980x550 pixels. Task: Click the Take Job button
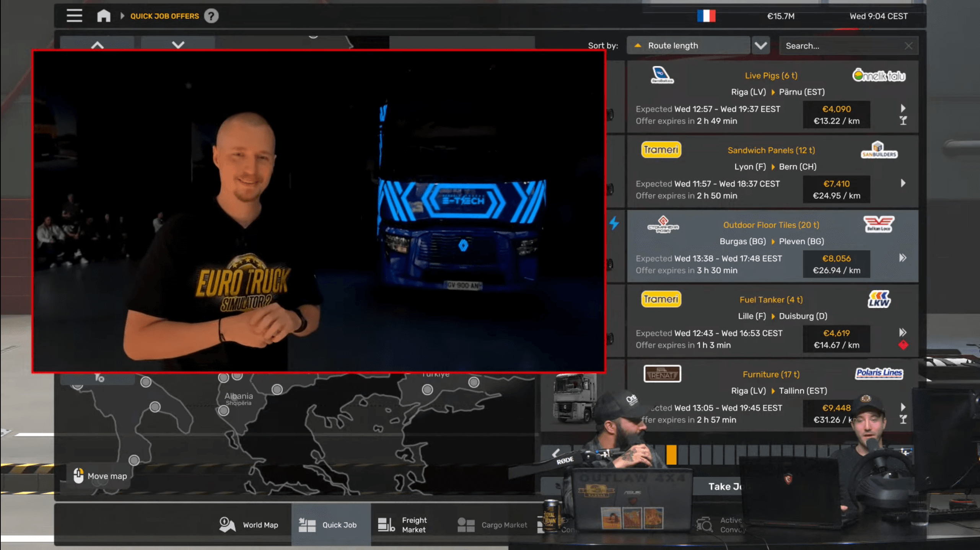pos(726,486)
